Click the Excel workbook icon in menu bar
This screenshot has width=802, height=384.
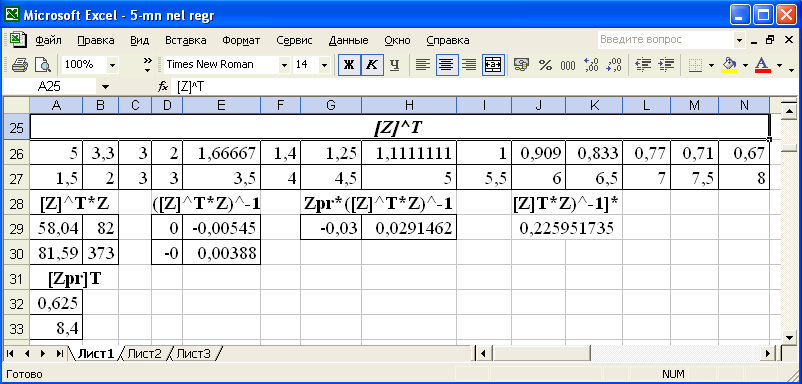pos(18,40)
